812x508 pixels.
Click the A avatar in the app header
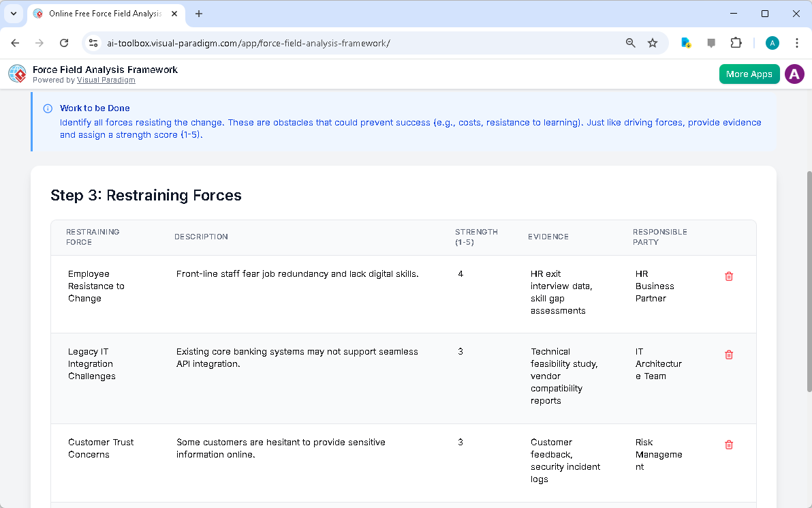click(x=794, y=74)
